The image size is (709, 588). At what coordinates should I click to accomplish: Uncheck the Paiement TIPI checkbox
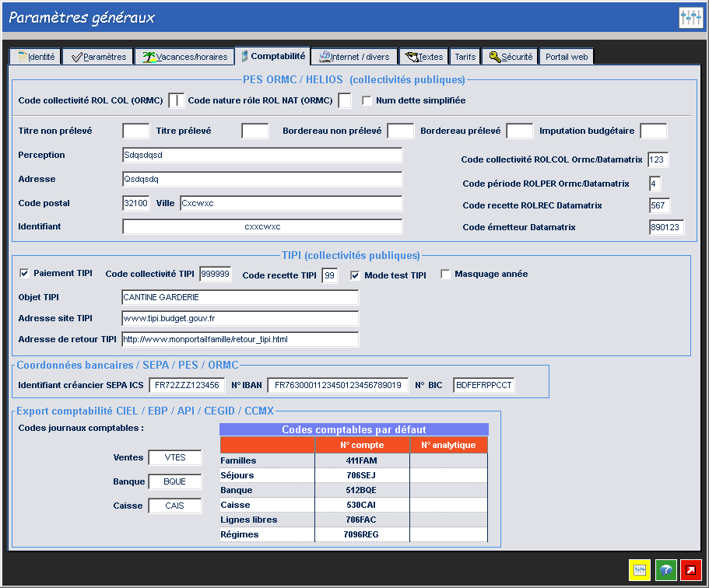pyautogui.click(x=24, y=274)
